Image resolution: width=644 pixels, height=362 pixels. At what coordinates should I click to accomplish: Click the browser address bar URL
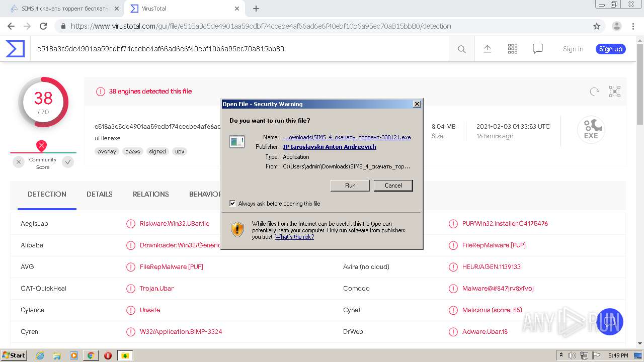[x=261, y=26]
